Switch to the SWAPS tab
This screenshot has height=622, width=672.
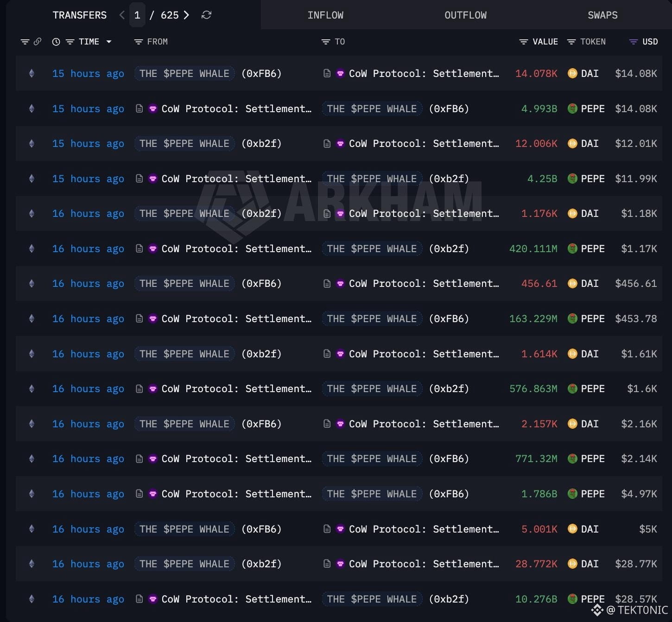[x=602, y=15]
